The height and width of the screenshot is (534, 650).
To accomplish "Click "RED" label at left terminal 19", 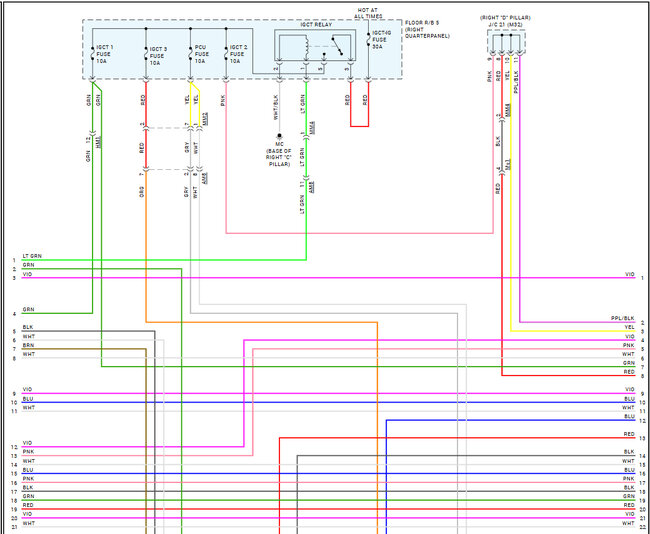I will 28,505.
